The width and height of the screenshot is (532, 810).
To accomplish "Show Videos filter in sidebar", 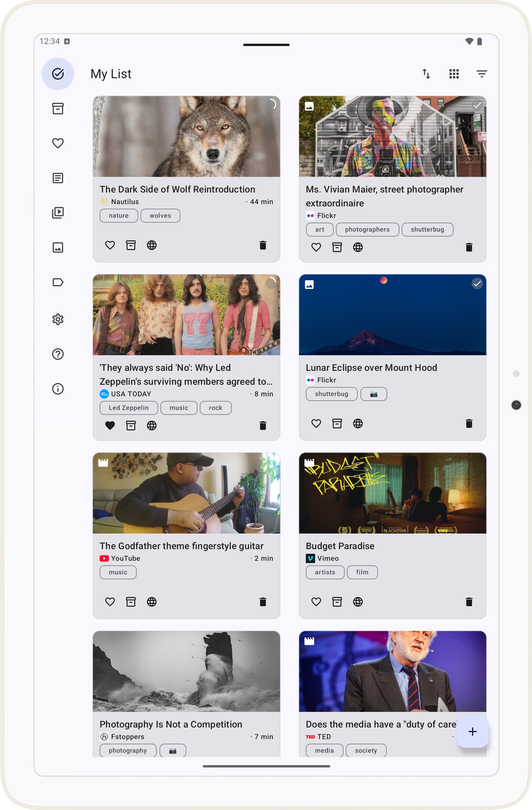I will tap(58, 213).
